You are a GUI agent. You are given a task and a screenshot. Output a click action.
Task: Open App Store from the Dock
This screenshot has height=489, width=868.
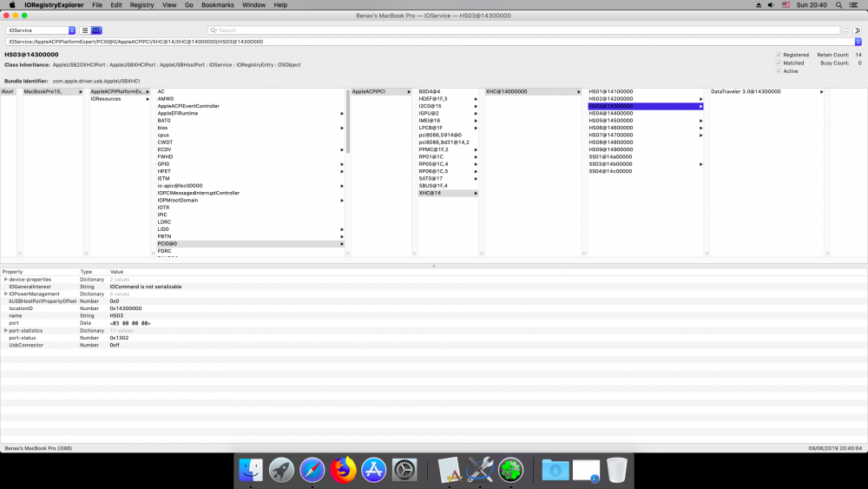373,470
